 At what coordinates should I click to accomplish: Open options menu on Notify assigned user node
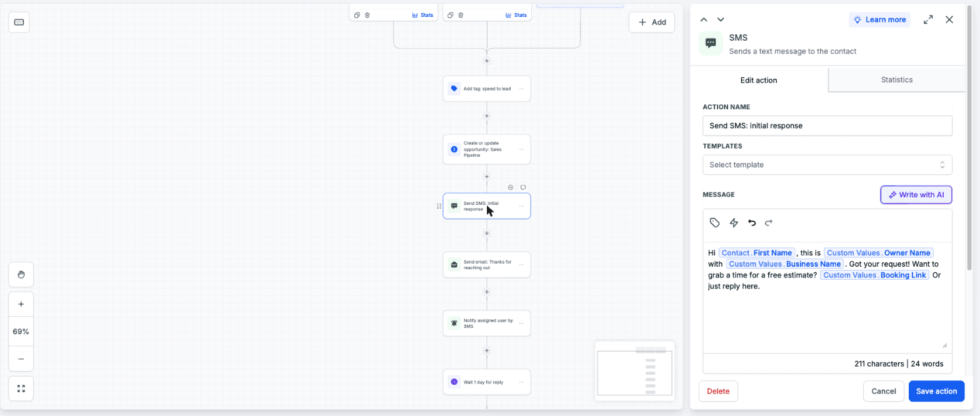tap(521, 323)
